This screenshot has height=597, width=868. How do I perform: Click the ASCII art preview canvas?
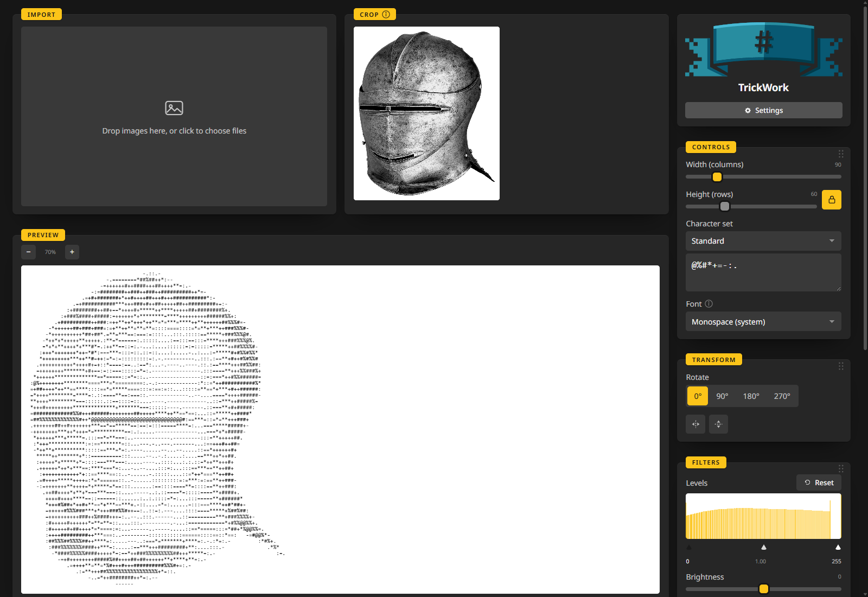coord(340,429)
